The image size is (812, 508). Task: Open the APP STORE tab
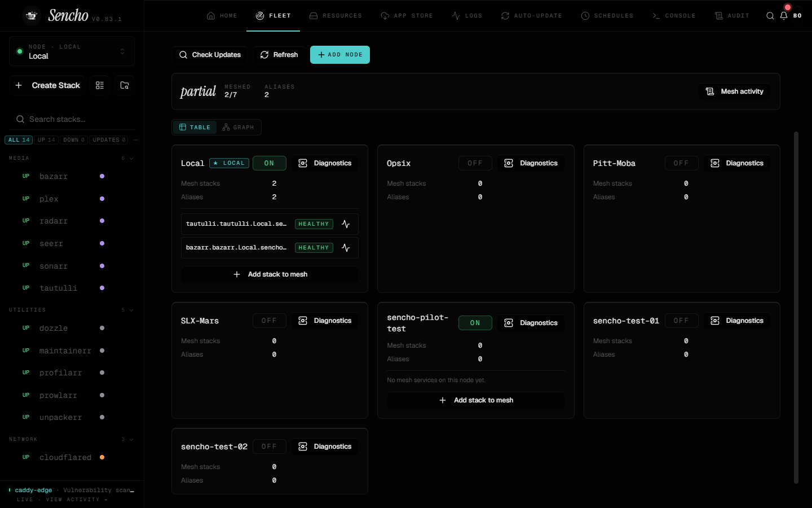407,16
